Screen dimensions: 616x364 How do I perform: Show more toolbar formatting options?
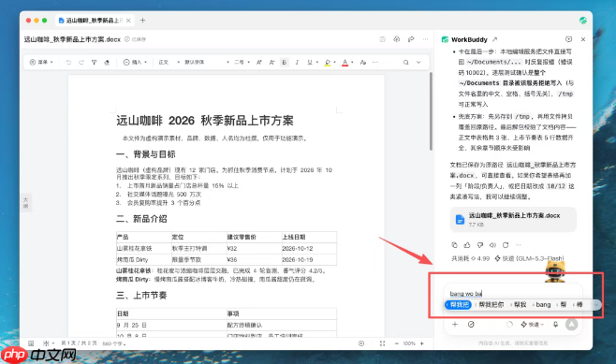tap(375, 62)
